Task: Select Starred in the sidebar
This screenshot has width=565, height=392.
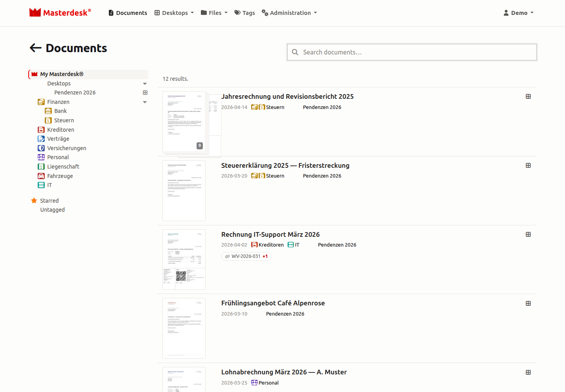Action: coord(49,201)
